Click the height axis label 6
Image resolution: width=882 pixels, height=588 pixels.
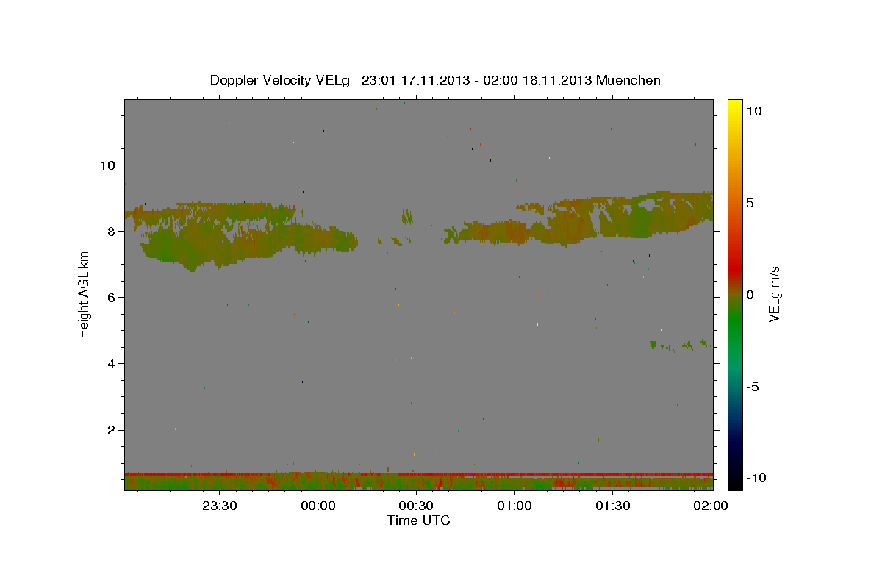point(112,297)
